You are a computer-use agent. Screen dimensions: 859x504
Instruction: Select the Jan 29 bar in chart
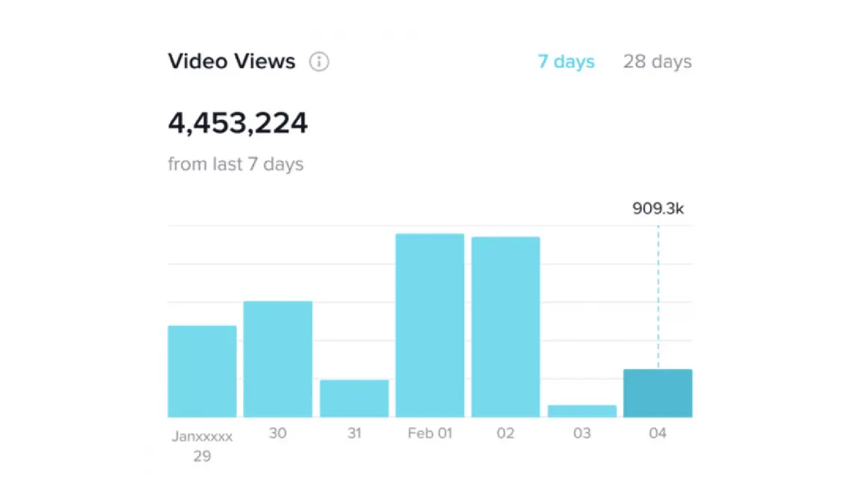click(x=202, y=372)
